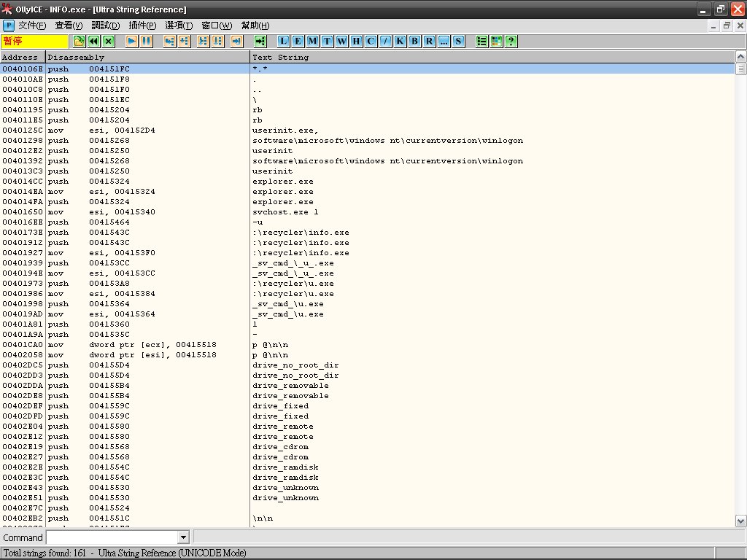
Task: Click the vertical scrollbar up arrow
Action: pos(741,57)
